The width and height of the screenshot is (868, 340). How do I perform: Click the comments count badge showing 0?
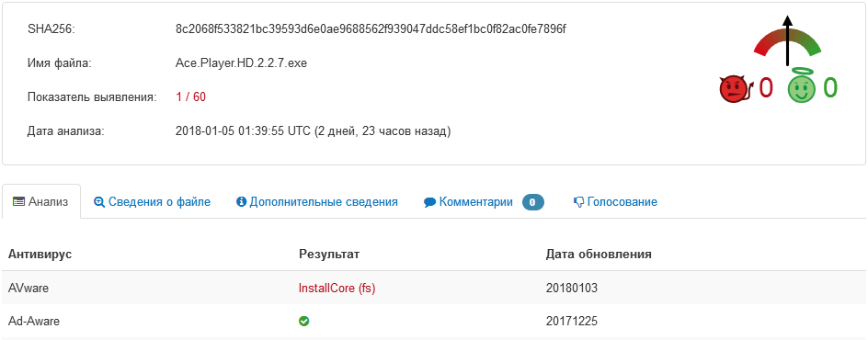pos(532,202)
